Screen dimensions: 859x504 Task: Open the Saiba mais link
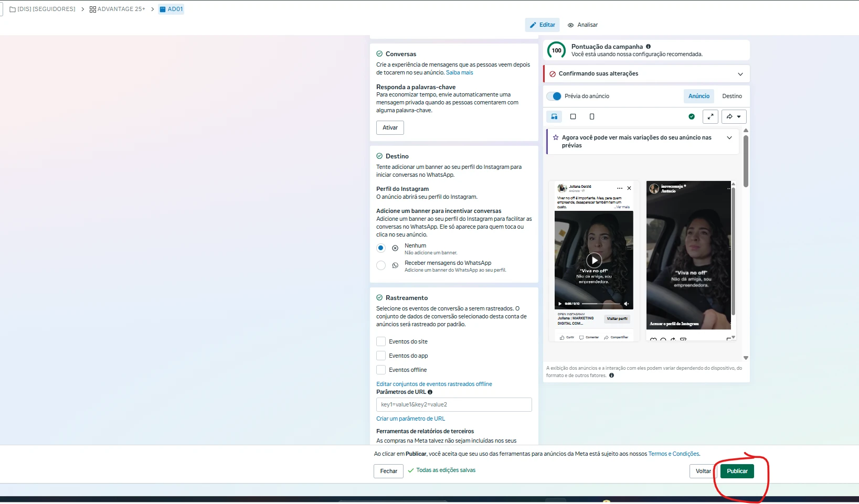point(460,72)
